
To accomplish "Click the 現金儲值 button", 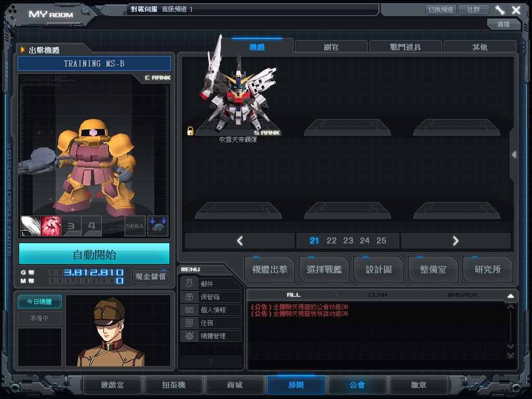I will point(151,276).
